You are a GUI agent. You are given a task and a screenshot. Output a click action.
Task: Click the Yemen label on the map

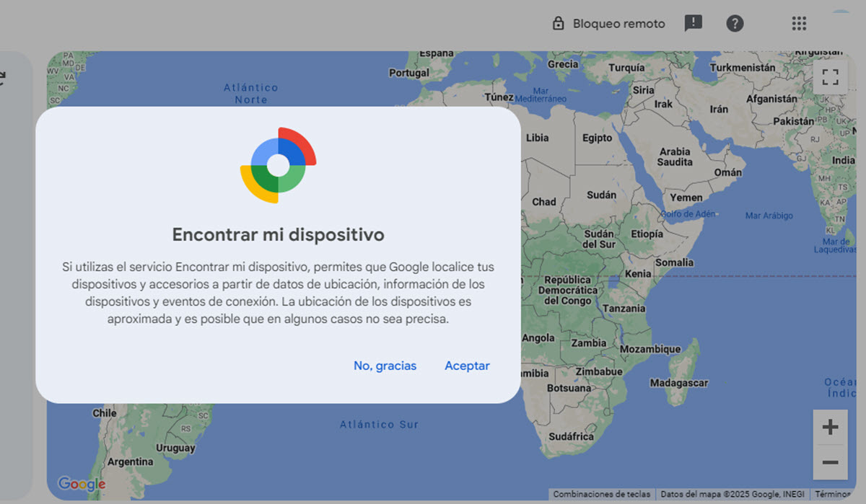coord(686,198)
